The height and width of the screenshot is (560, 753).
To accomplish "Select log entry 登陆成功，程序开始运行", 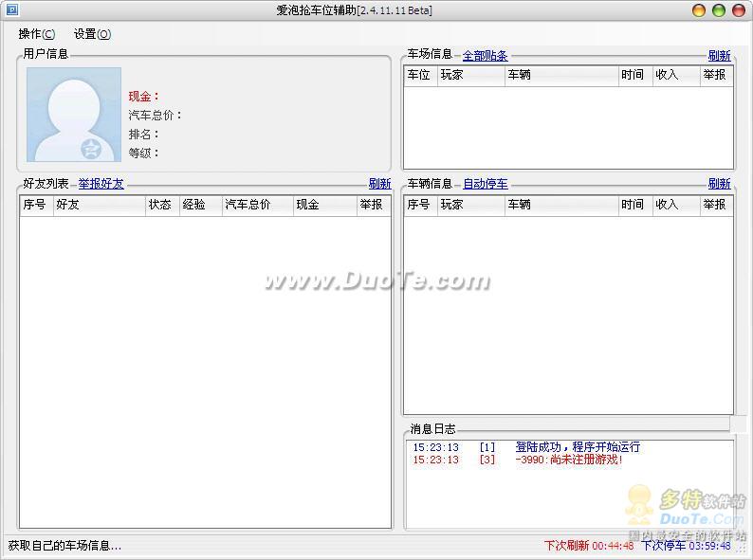I will point(578,447).
